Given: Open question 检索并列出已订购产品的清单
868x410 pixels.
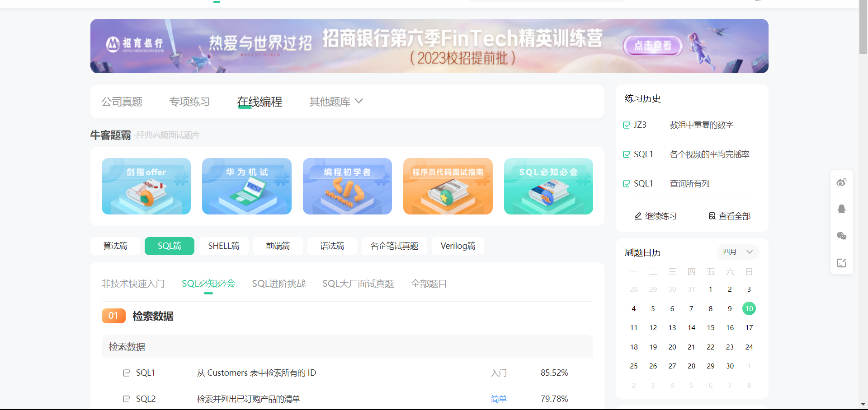Looking at the screenshot, I should click(248, 399).
